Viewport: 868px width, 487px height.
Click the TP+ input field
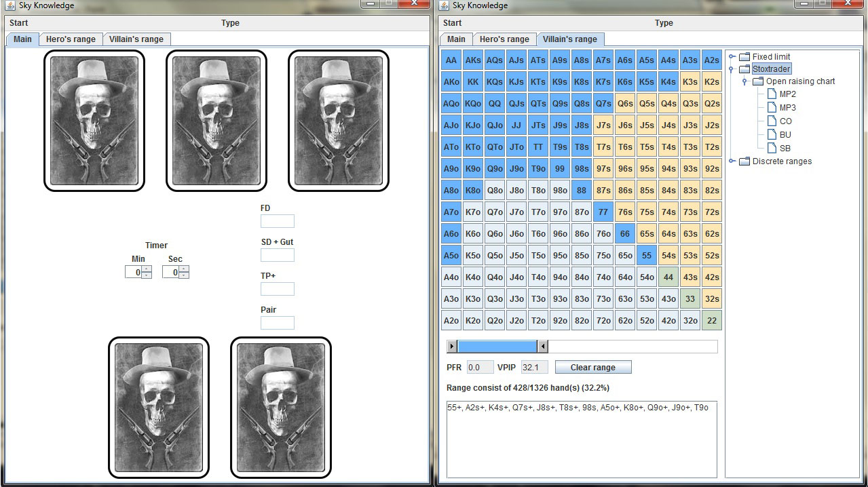pyautogui.click(x=278, y=289)
